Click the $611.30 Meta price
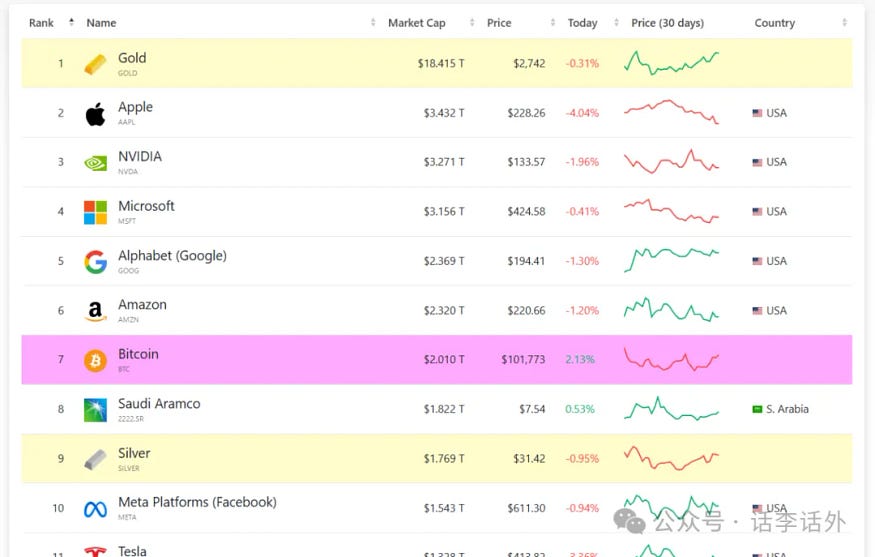 (526, 508)
